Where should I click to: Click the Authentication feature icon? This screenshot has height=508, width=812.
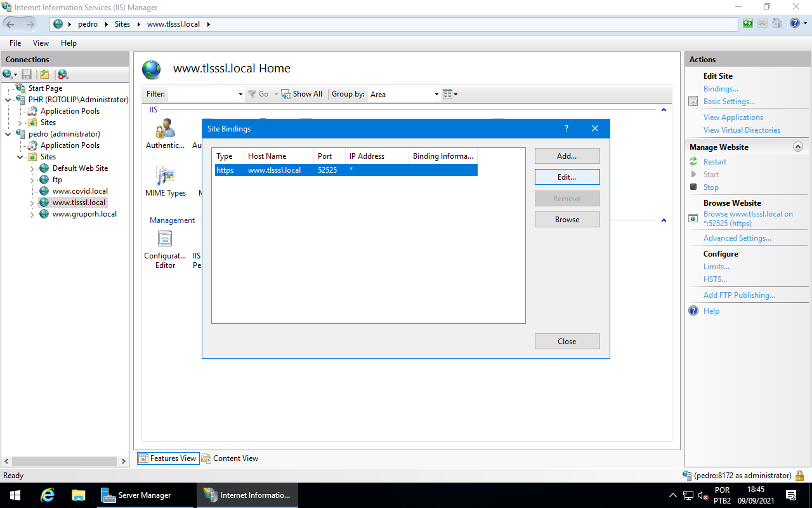(x=165, y=130)
